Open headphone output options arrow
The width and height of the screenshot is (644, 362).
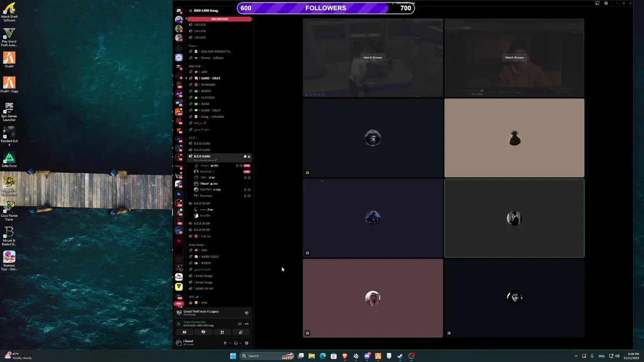coord(240,343)
